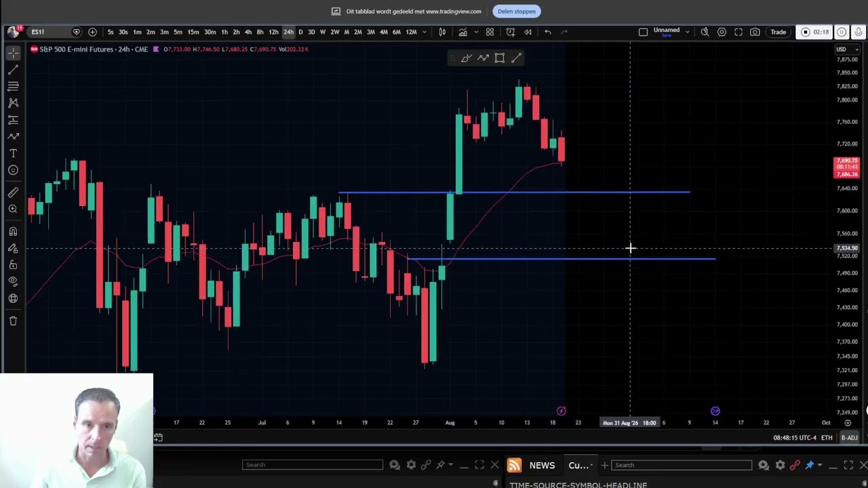
Task: Open the news panel settings gear
Action: click(x=780, y=465)
